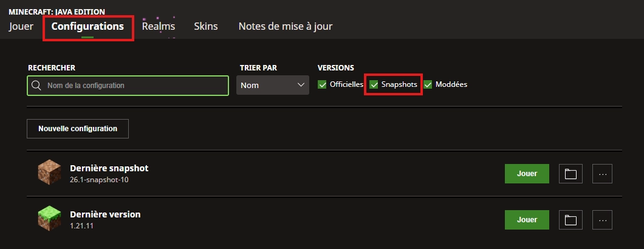
Task: Click the magnifier icon in search field
Action: 36,86
